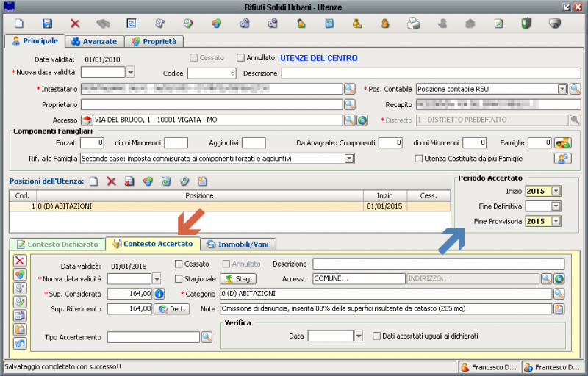Click the search icon beside Tipo Accertamento
This screenshot has height=376, width=588.
point(207,336)
